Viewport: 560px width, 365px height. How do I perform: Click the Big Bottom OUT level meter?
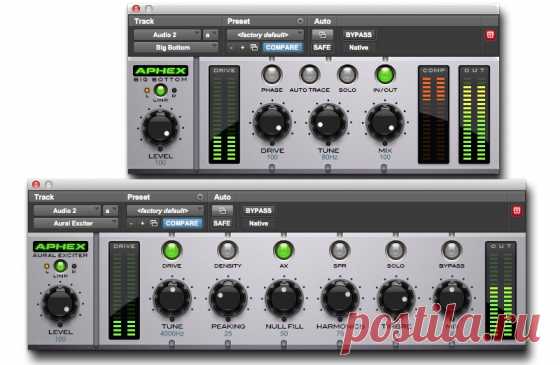point(474,115)
